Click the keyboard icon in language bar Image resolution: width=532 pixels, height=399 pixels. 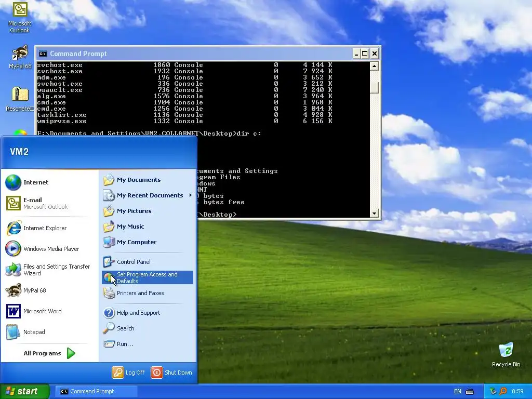pyautogui.click(x=470, y=392)
